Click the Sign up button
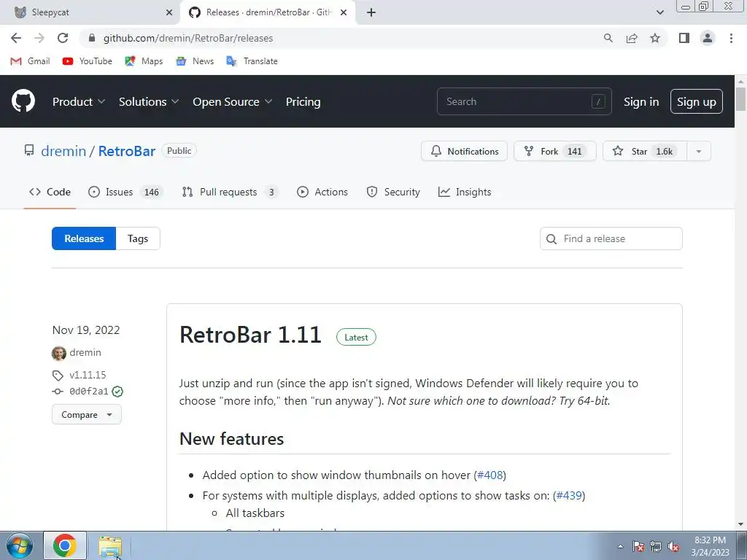747x560 pixels. click(x=696, y=101)
